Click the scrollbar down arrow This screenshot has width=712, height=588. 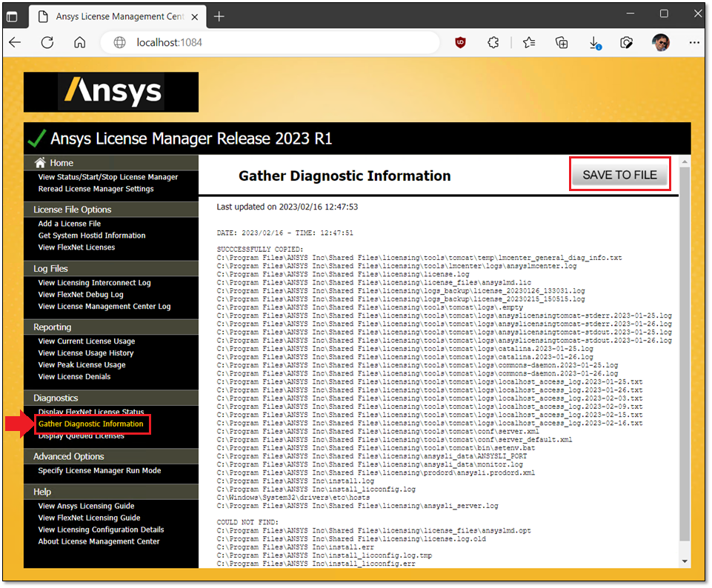click(685, 561)
